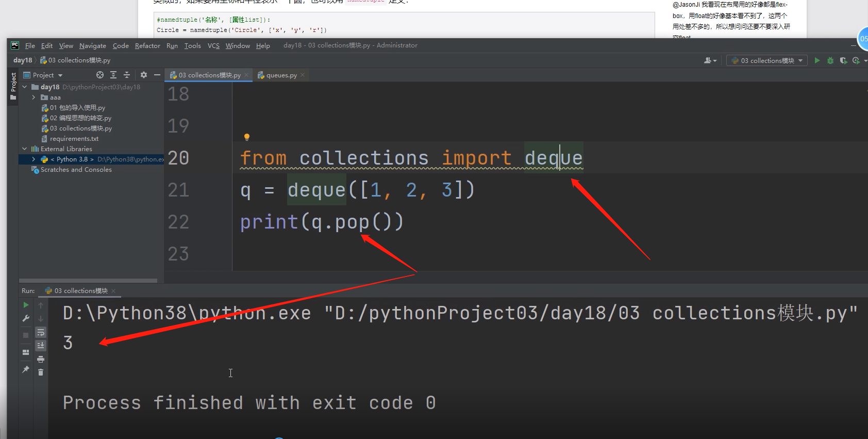Open the run configuration dropdown
Screen dimensions: 868x439
(767, 60)
